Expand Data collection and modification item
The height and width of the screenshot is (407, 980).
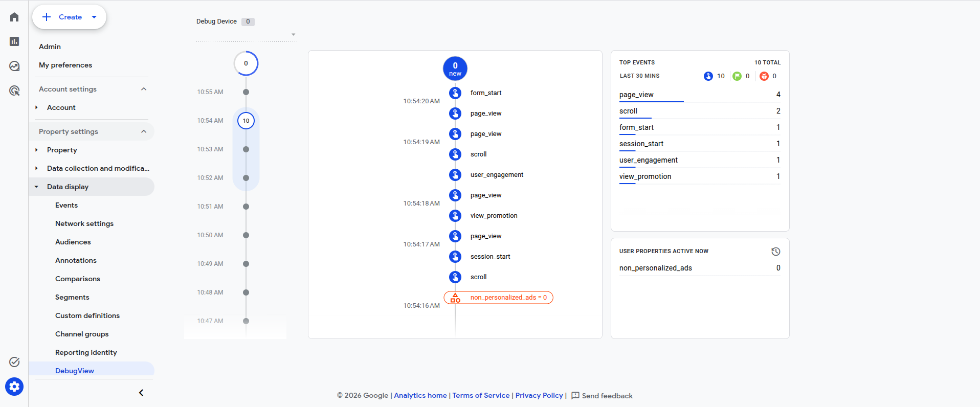(x=36, y=168)
